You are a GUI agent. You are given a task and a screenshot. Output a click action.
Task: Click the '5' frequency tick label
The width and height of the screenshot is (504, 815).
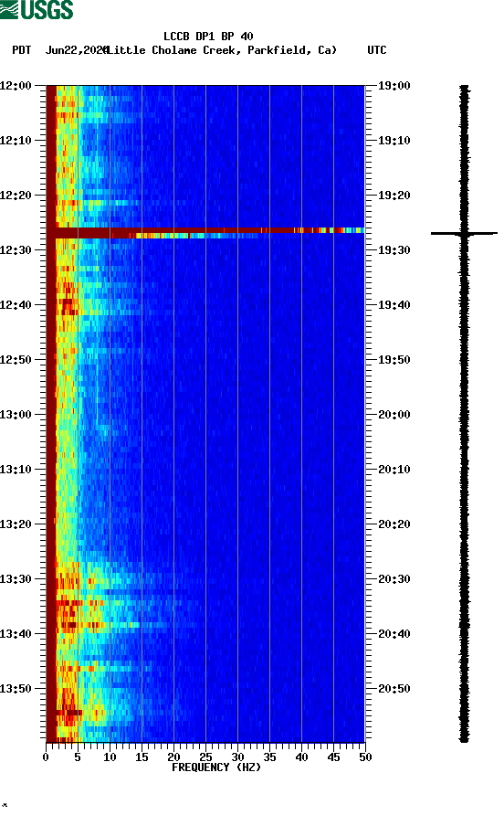pos(78,757)
